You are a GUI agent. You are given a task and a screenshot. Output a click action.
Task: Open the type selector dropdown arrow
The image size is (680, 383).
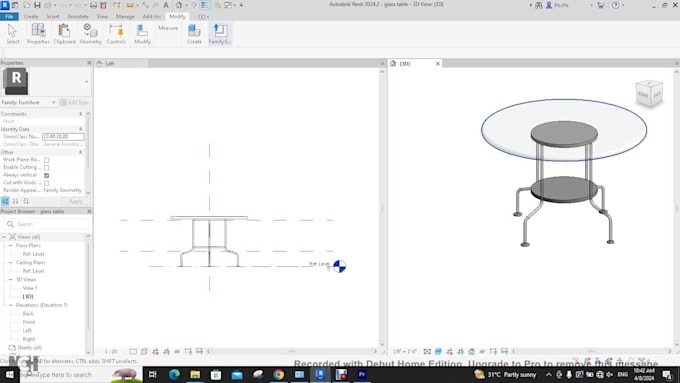coord(86,82)
